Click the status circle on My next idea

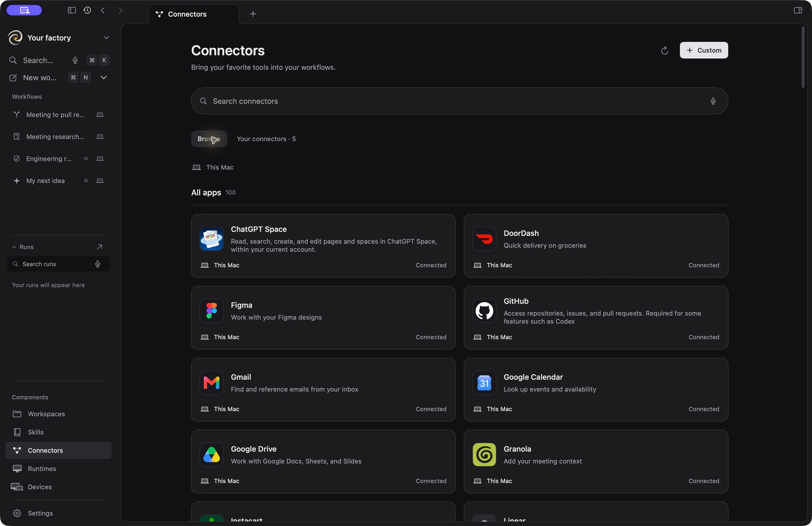tap(86, 181)
